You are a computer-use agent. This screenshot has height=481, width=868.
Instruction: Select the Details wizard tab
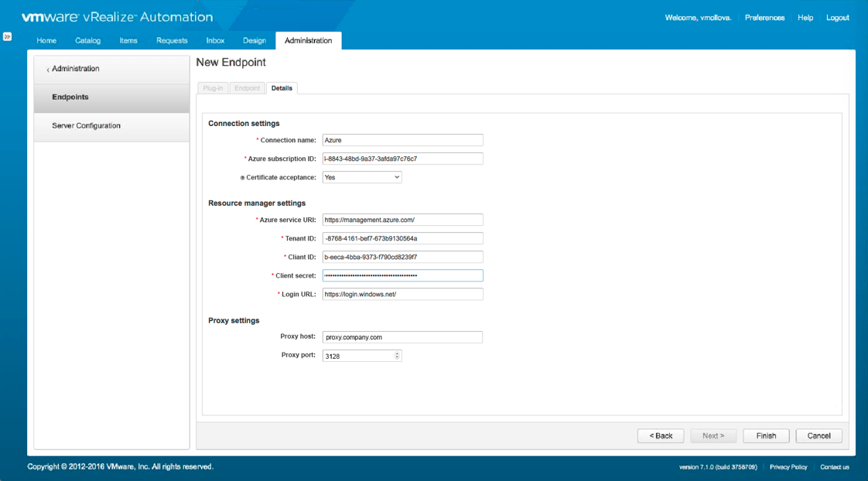[282, 88]
